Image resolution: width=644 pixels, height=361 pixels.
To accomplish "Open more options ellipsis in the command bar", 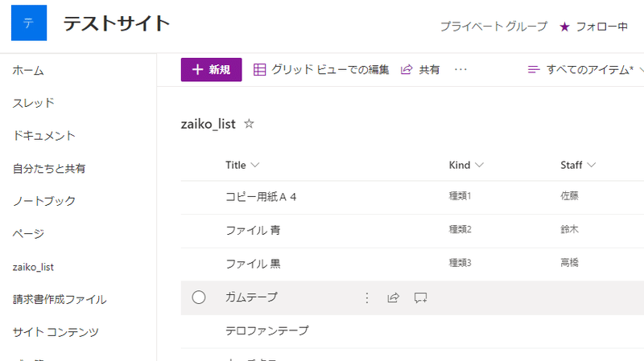I will (x=460, y=70).
